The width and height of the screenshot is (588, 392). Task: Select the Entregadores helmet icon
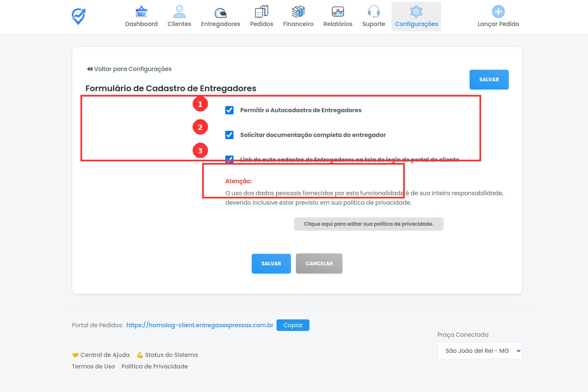click(220, 11)
